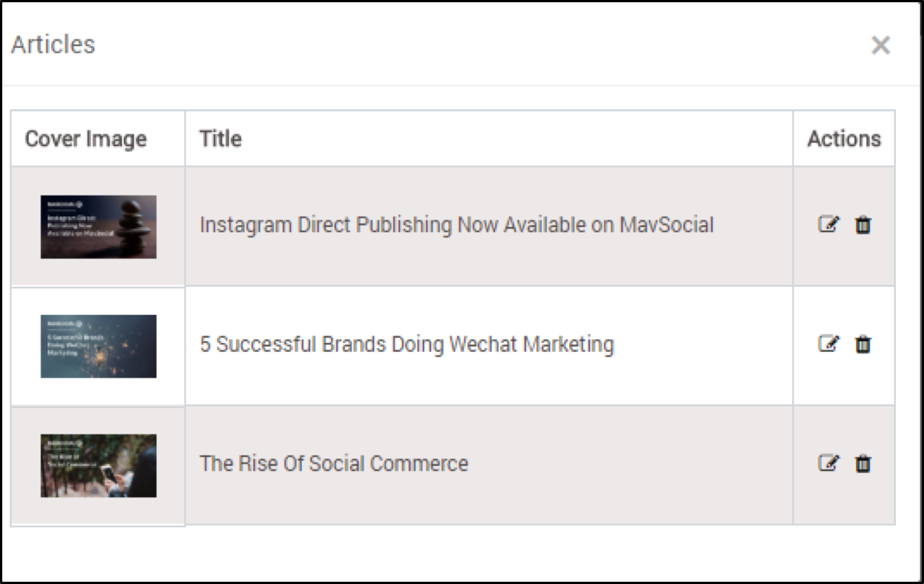Viewport: 924px width, 584px height.
Task: Open the Instagram article cover image thumbnail
Action: [98, 227]
